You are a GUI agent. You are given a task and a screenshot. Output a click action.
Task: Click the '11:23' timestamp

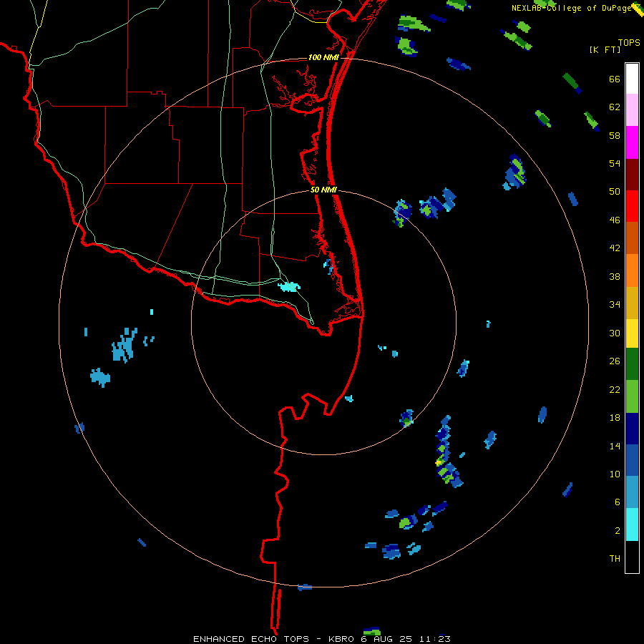coord(434,639)
